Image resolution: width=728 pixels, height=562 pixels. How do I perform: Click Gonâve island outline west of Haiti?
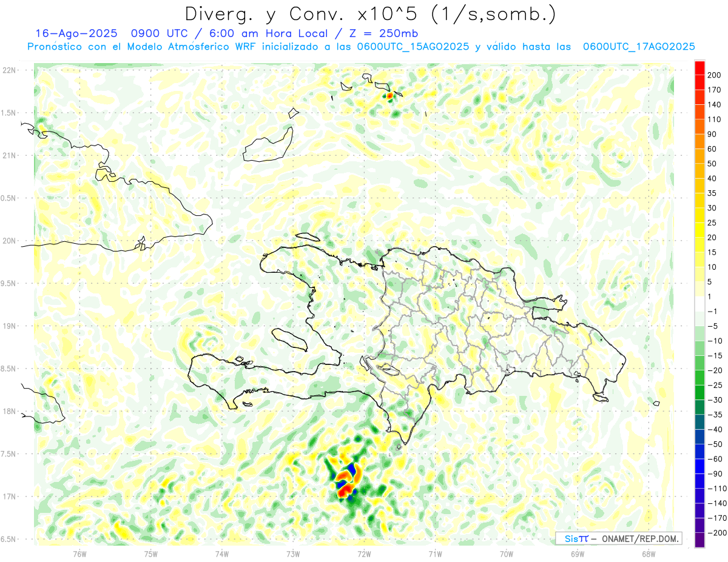coord(291,339)
